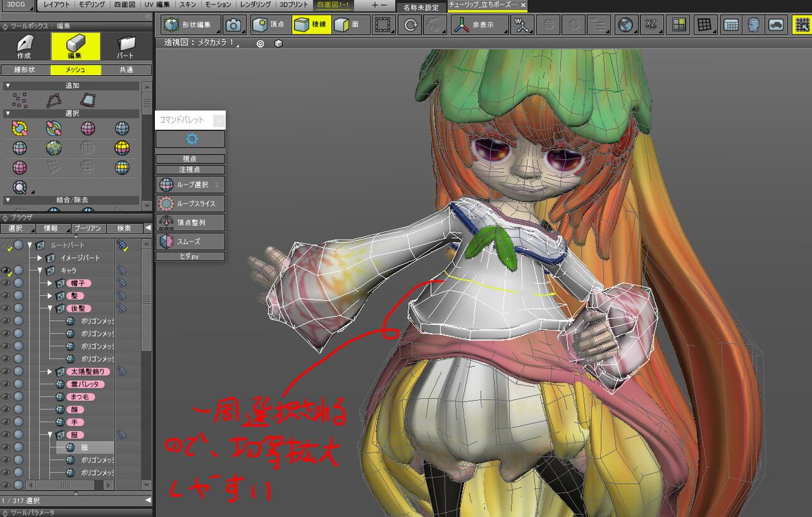
Task: Click the four-view layout icon
Action: (x=677, y=25)
